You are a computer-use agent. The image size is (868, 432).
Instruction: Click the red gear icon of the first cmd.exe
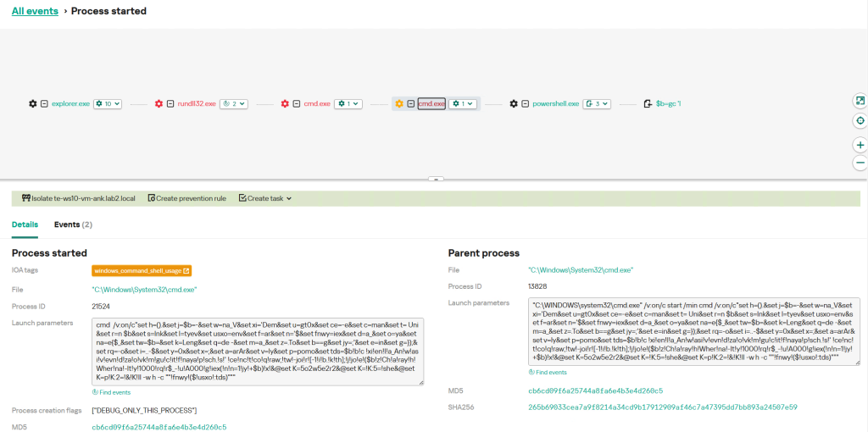click(285, 103)
